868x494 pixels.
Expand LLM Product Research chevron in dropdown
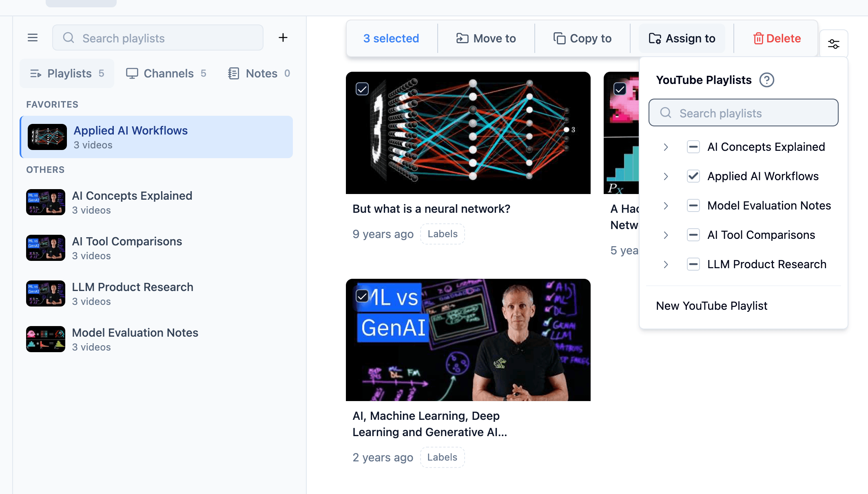point(666,264)
